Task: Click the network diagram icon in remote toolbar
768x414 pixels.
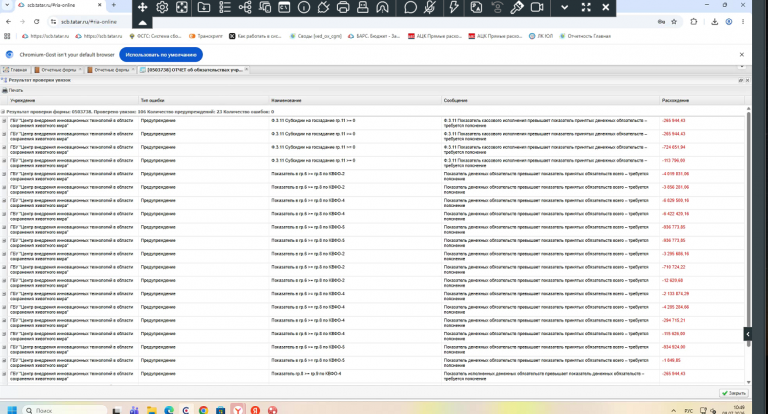Action: click(x=245, y=7)
